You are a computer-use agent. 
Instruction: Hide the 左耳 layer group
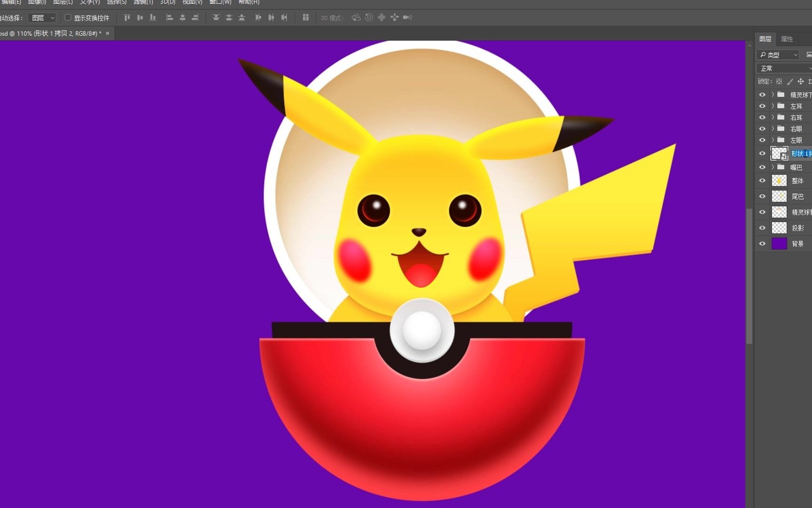point(762,106)
